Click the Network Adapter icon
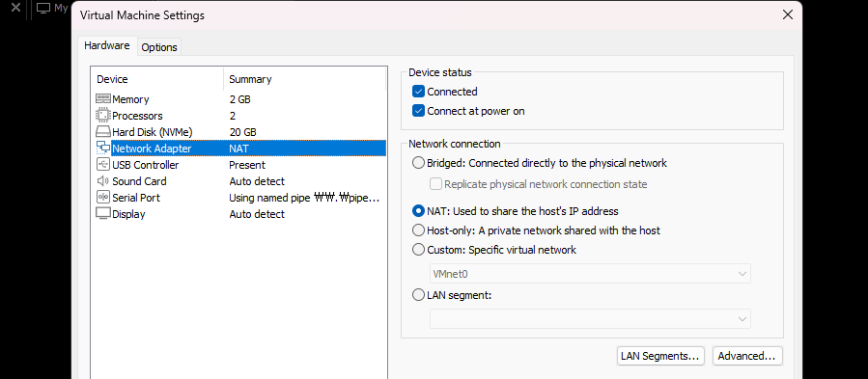The width and height of the screenshot is (868, 379). (x=103, y=149)
